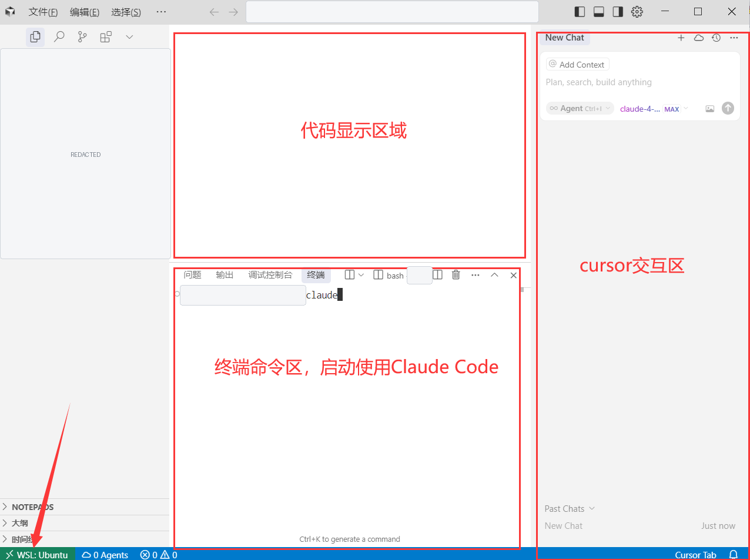Open the claude-4 model selector dropdown
Viewport: 750px width, 560px height.
(x=654, y=109)
